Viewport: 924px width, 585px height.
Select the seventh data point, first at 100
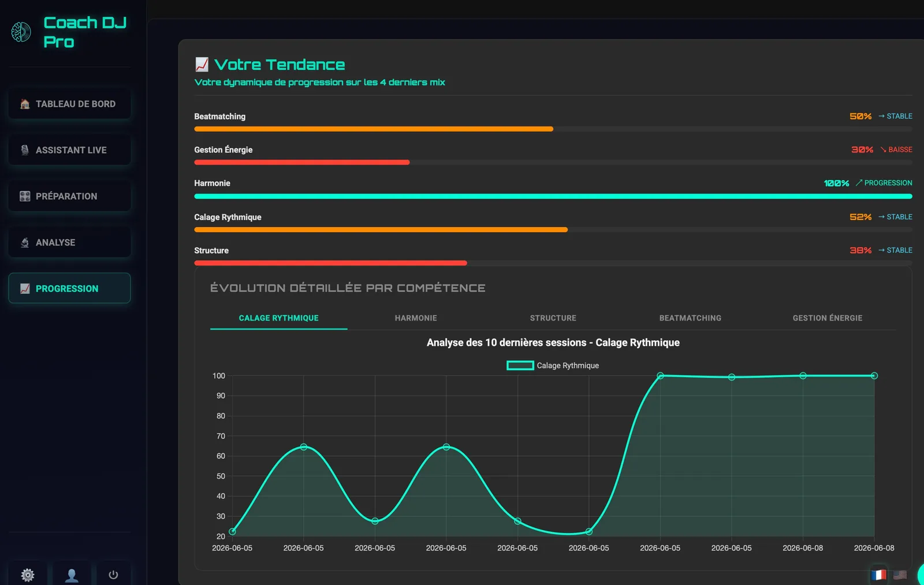[x=660, y=376]
